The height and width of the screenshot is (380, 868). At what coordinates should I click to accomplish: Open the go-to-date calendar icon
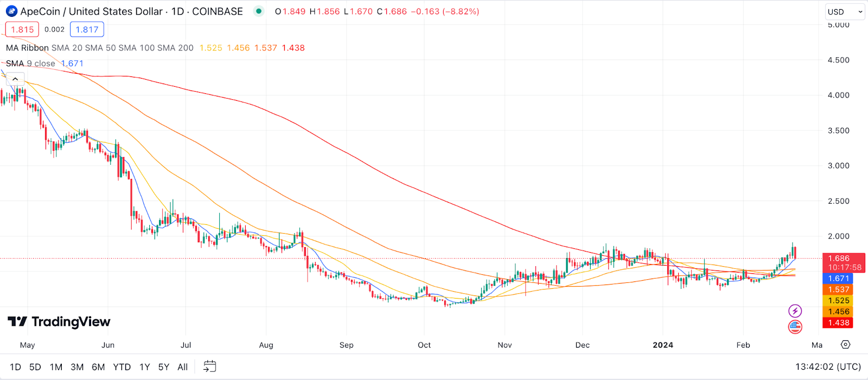click(209, 367)
